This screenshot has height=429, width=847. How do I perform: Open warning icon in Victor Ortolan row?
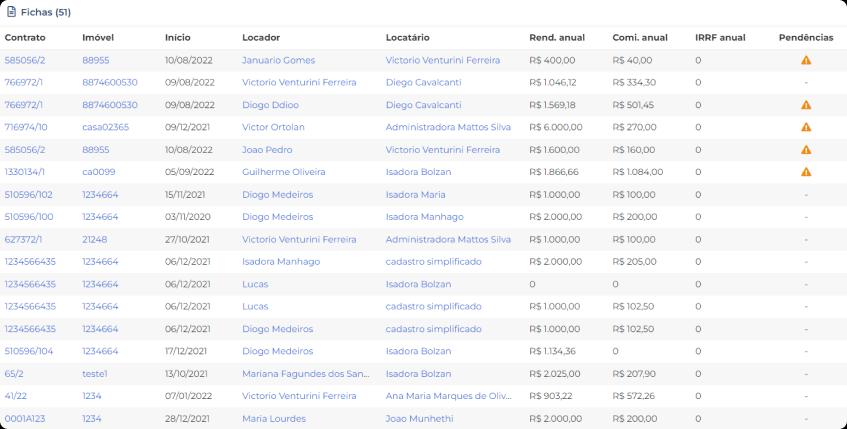click(x=806, y=127)
